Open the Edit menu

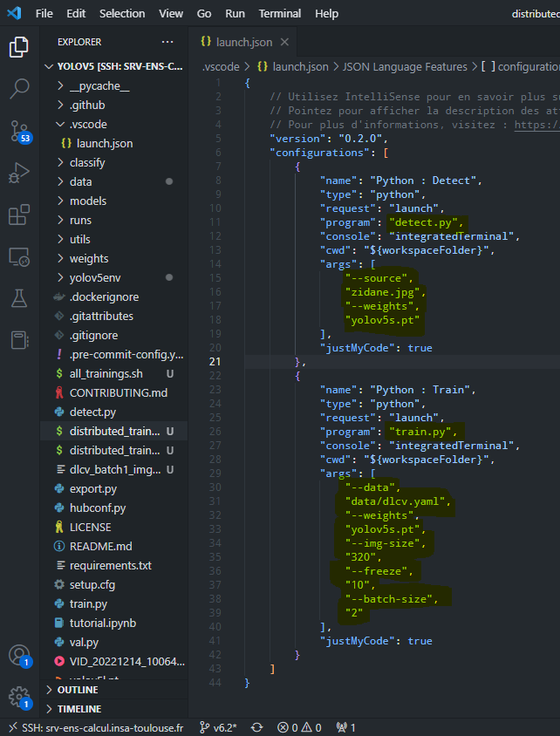coord(76,14)
